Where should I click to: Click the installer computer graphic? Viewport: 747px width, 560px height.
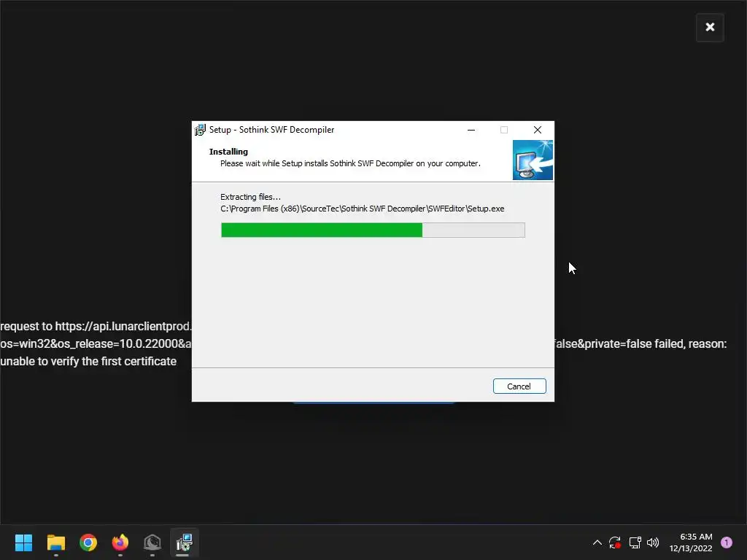click(x=533, y=160)
